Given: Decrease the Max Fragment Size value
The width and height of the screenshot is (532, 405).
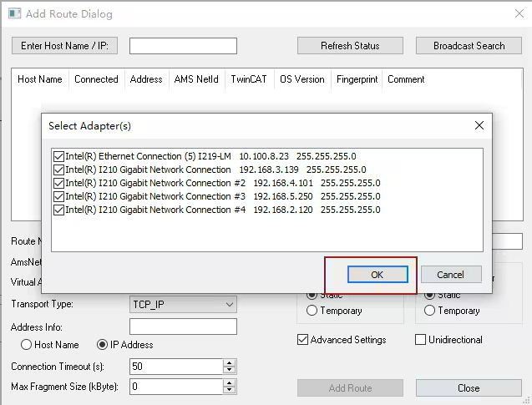Looking at the screenshot, I should point(229,391).
